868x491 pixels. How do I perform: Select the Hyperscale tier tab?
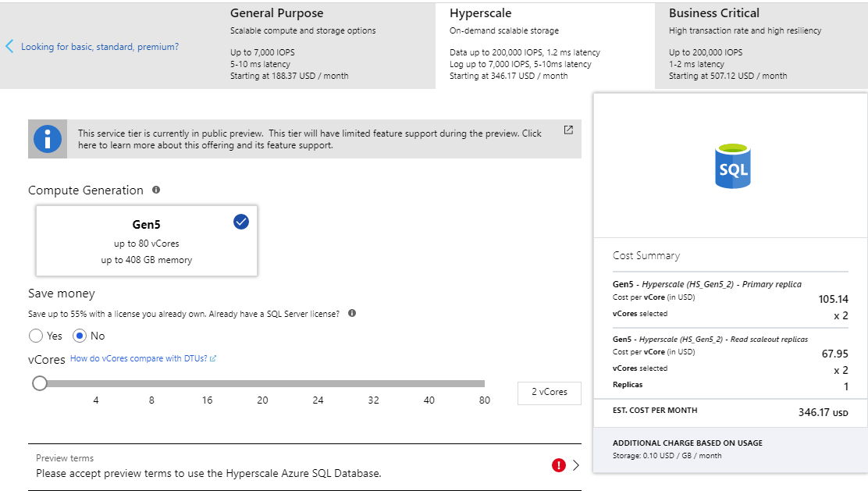tap(544, 44)
